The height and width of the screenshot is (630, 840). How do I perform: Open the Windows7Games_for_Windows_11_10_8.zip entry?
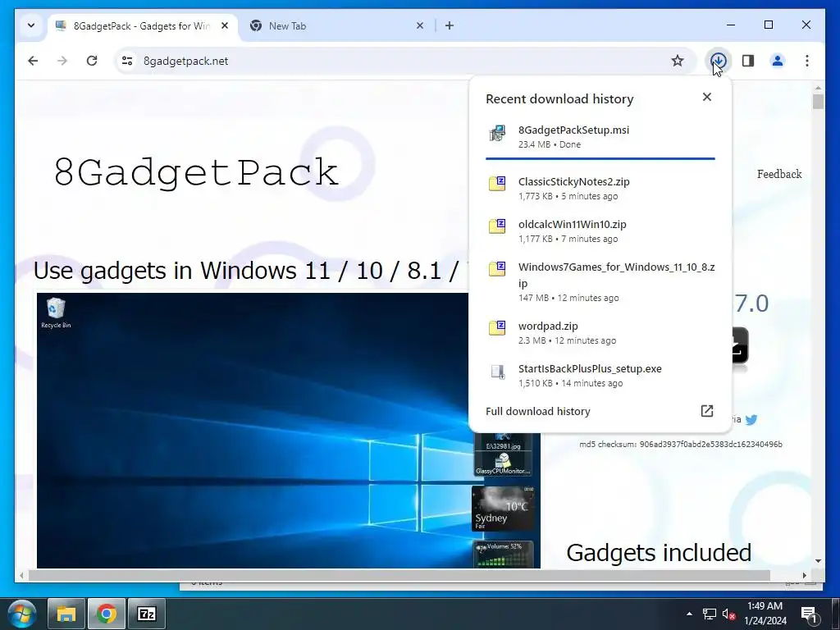[600, 282]
